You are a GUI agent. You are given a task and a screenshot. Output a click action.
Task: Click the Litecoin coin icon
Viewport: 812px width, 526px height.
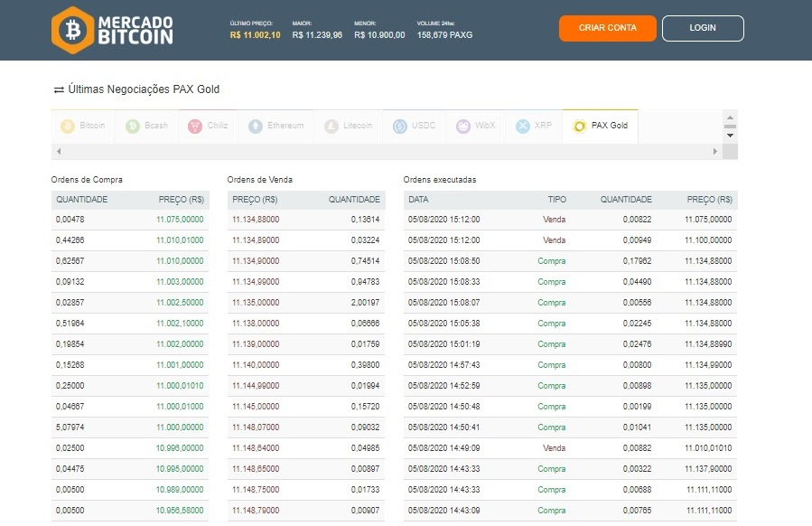[331, 126]
